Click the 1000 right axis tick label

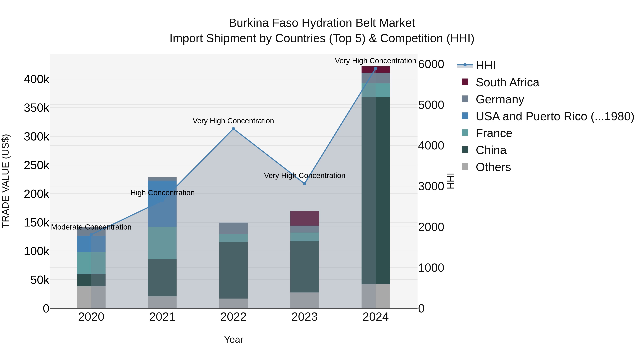(431, 268)
